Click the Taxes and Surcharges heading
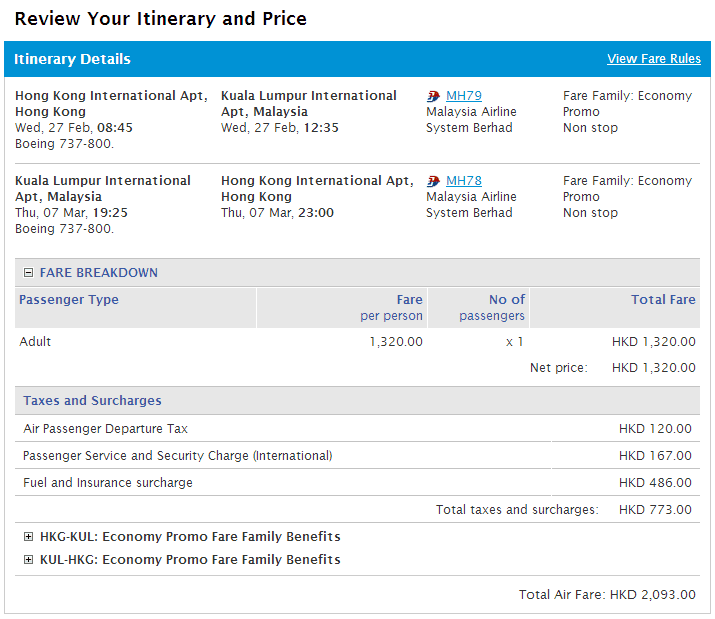Screen dimensions: 715x619 click(92, 401)
